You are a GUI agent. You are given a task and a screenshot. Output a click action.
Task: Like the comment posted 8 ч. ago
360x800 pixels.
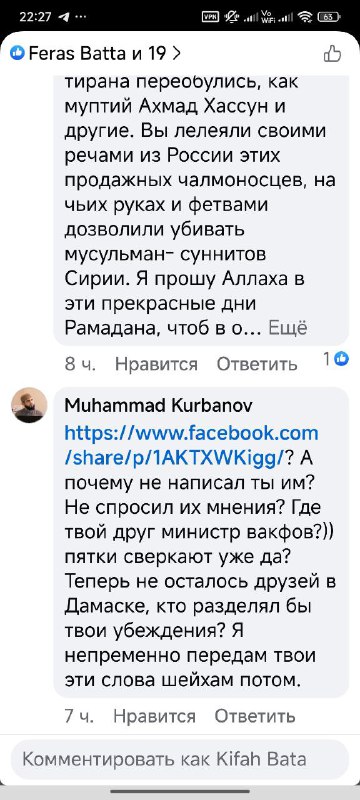(156, 364)
